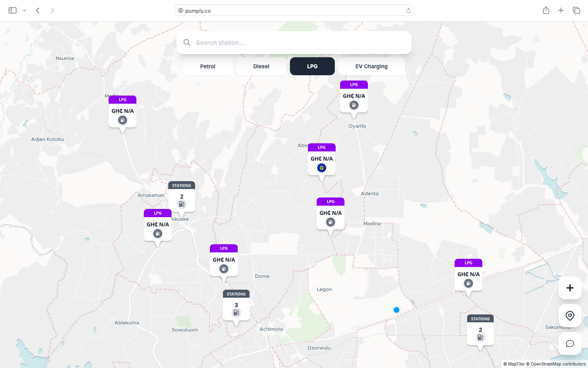The height and width of the screenshot is (368, 588).
Task: Expand the STATIONS 2 cluster near Sakumono
Action: click(x=480, y=331)
